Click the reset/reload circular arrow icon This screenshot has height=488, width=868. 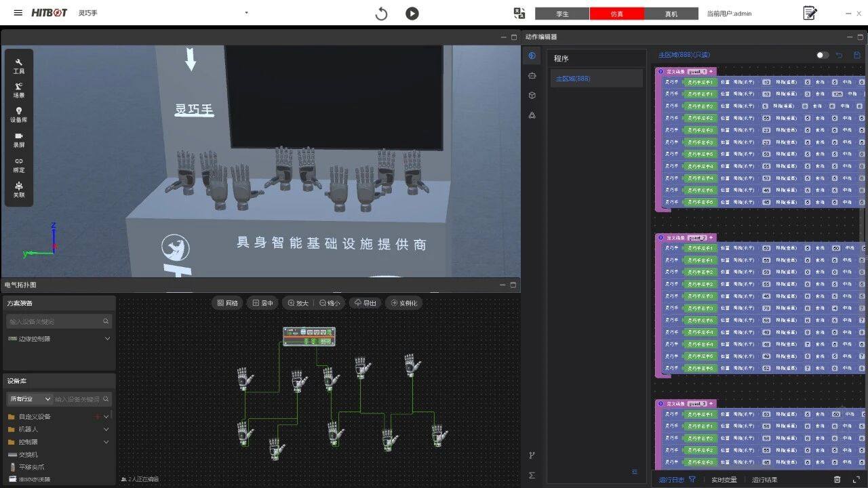point(381,14)
